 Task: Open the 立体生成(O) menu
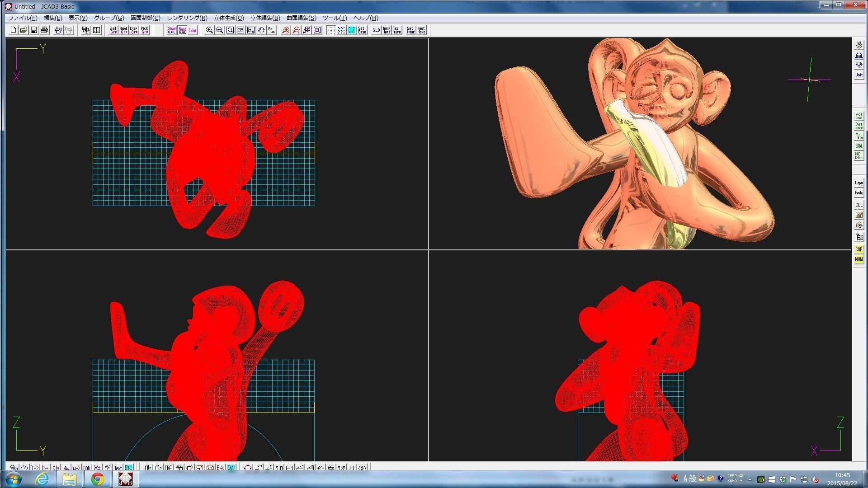(229, 18)
